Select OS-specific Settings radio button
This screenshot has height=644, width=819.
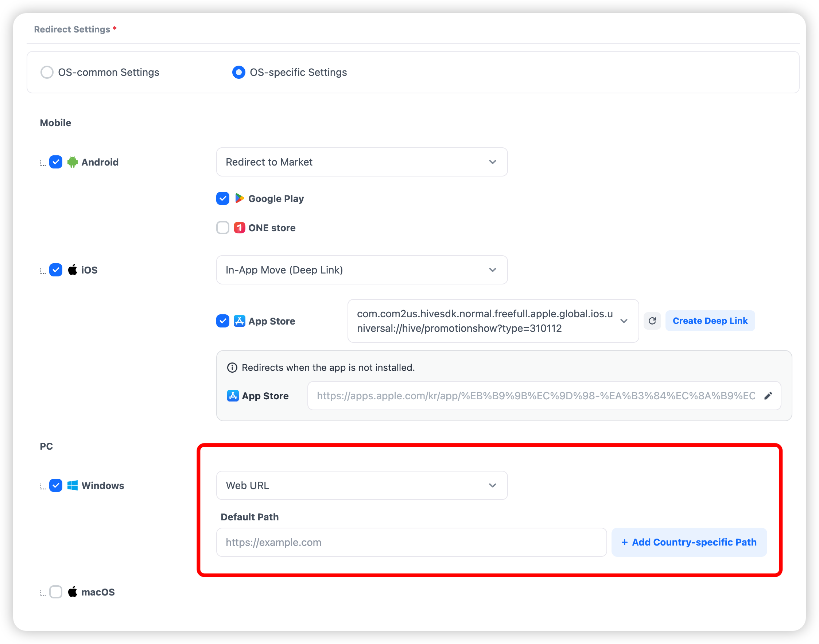(239, 72)
